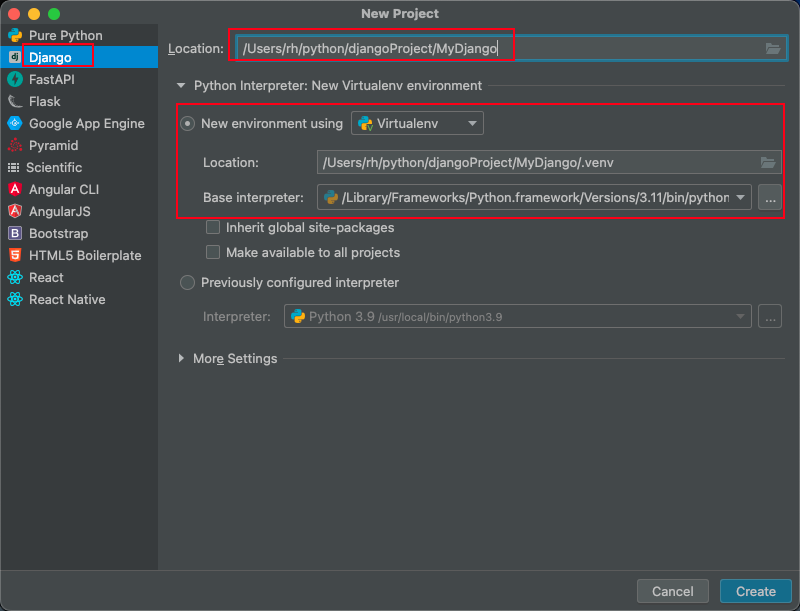Click the React atom icon
Screen dimensions: 800x611
[x=15, y=277]
